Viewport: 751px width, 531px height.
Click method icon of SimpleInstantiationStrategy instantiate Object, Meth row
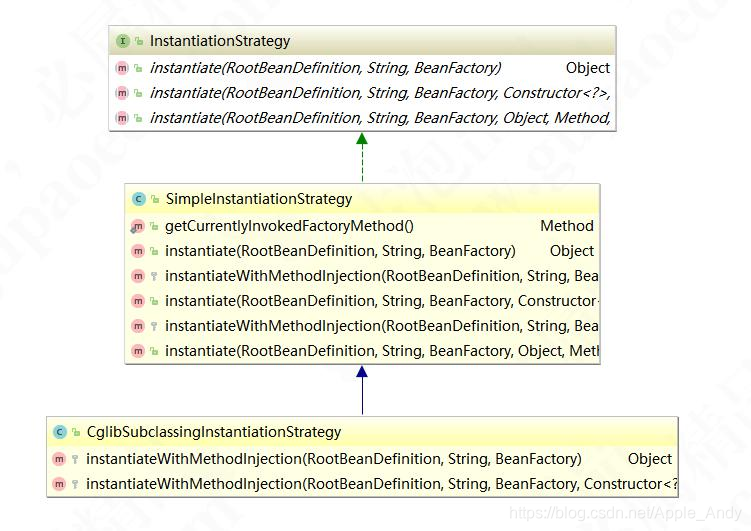tap(138, 351)
